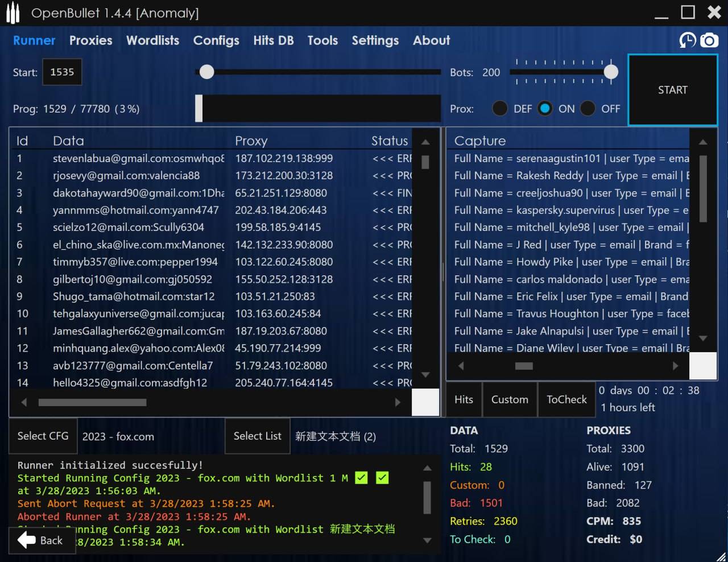Click the clock history icon
Viewport: 728px width, 562px height.
click(x=688, y=40)
